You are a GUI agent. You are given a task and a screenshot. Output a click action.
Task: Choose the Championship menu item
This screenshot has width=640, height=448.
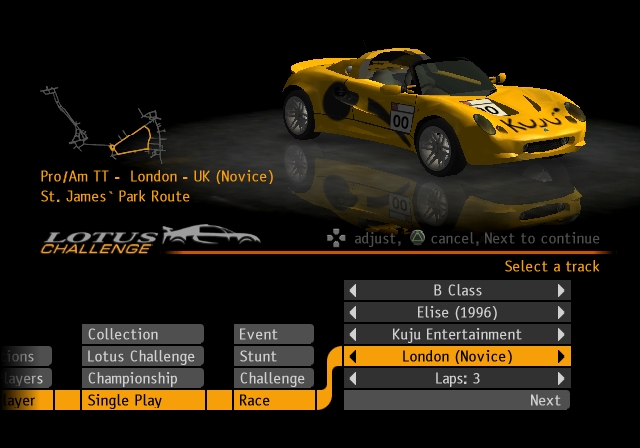point(143,379)
